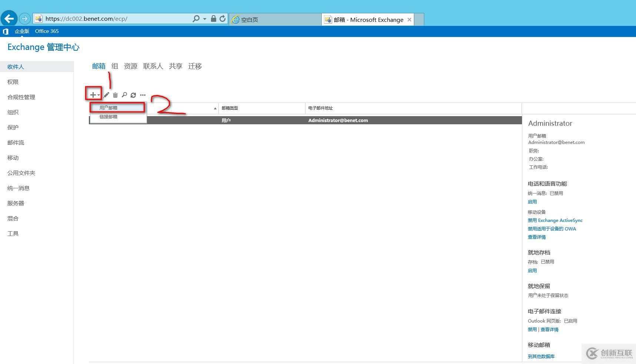Switch to the 资源 tab
The image size is (636, 364).
pyautogui.click(x=130, y=66)
